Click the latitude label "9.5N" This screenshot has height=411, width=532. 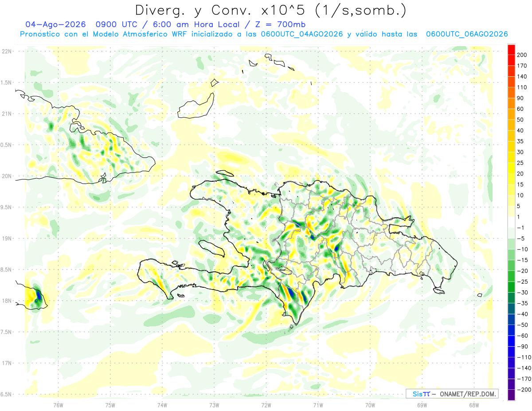click(x=7, y=207)
